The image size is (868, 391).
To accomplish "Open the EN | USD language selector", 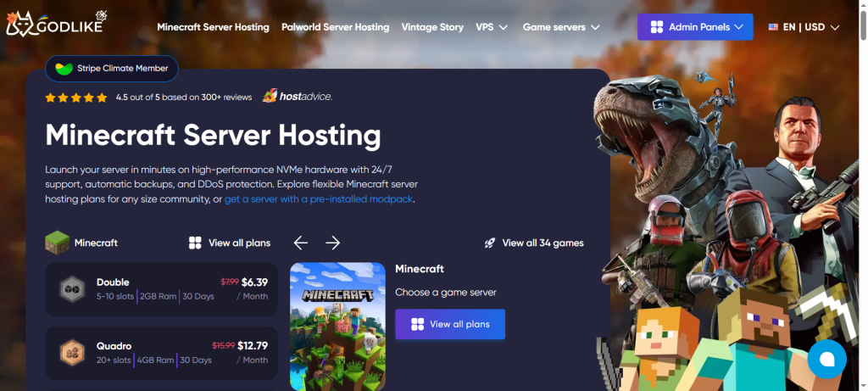I will 804,27.
